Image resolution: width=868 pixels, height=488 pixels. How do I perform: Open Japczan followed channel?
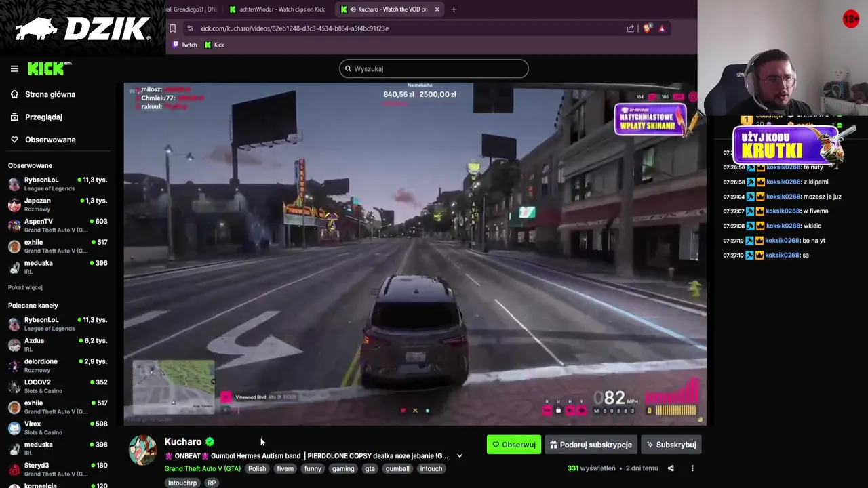point(58,205)
